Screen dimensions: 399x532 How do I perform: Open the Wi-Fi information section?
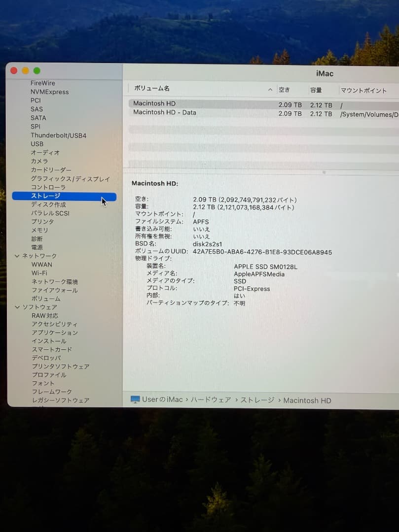[x=39, y=273]
